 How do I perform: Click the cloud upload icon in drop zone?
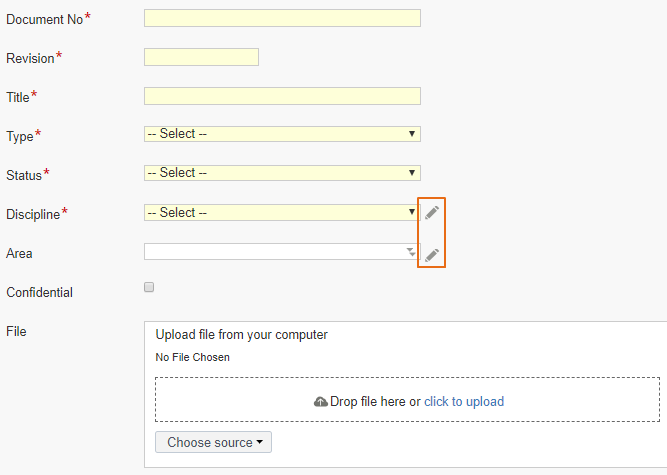click(x=320, y=401)
